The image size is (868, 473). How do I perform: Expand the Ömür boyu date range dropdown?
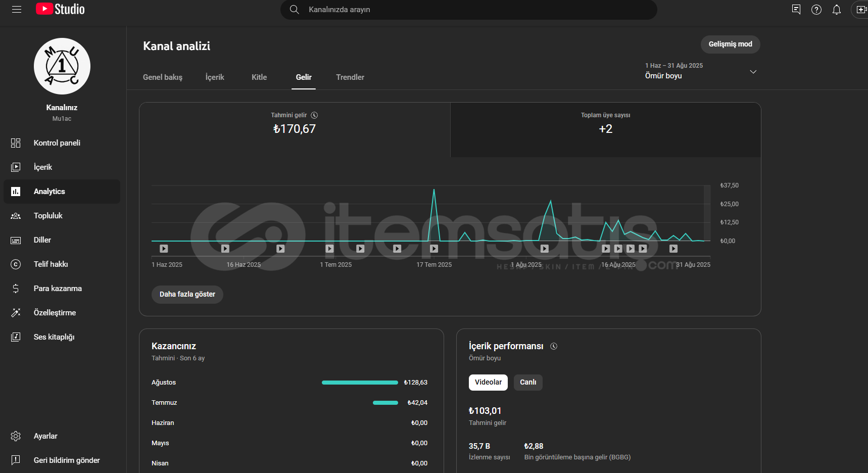coord(701,71)
